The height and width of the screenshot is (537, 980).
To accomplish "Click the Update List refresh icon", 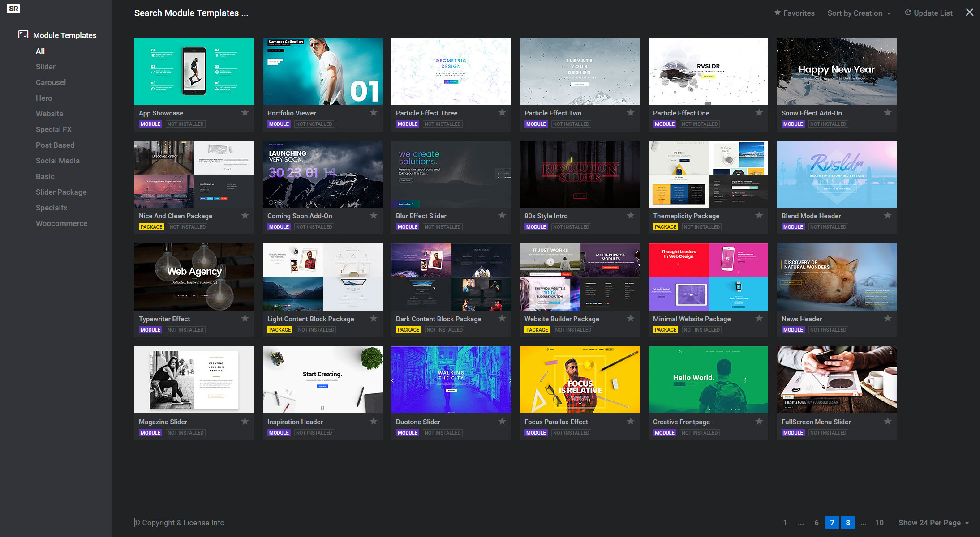I will tap(908, 13).
